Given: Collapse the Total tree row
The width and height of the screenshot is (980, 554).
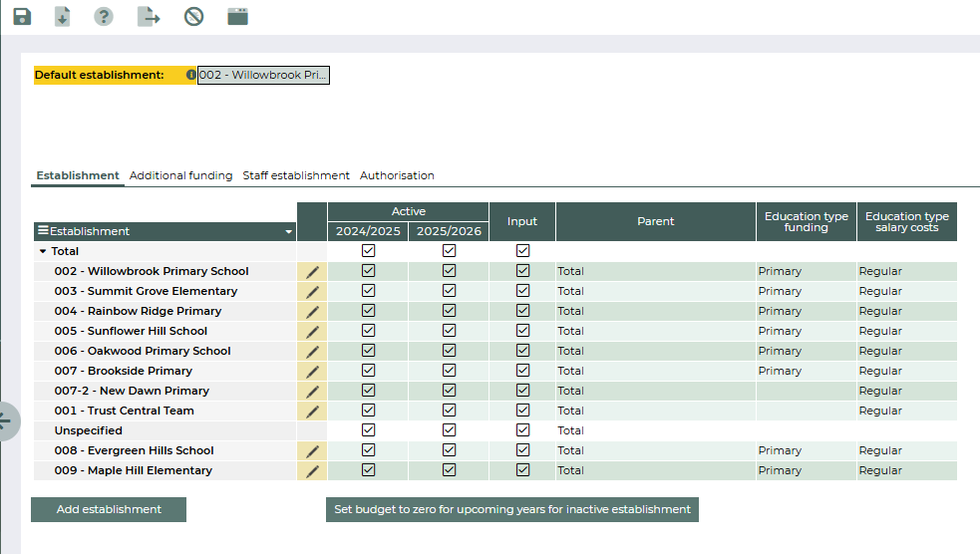Looking at the screenshot, I should click(x=43, y=252).
